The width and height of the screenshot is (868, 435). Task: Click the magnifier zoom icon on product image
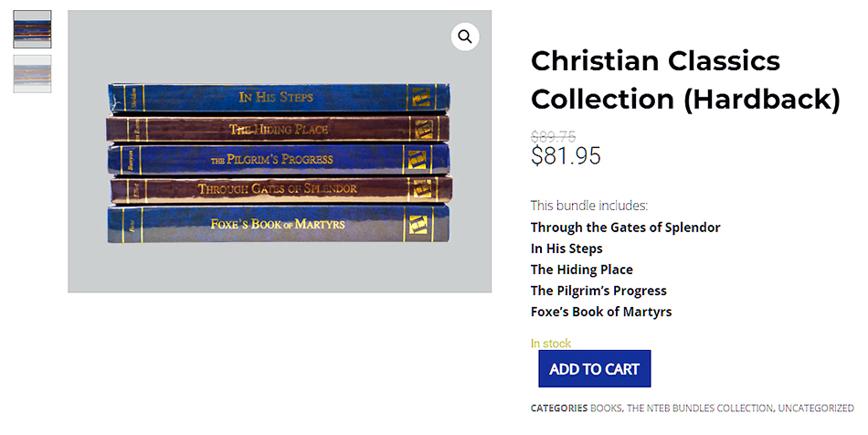(x=465, y=37)
